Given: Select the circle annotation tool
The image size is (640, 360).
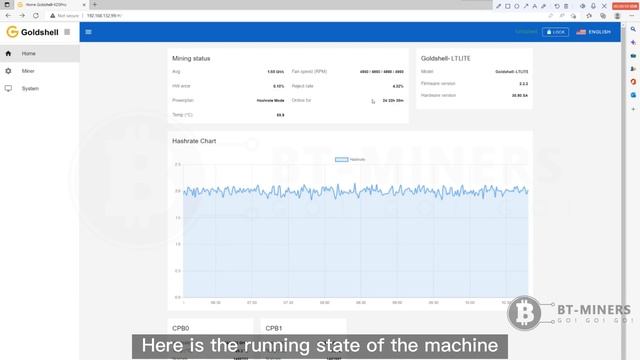Looking at the screenshot, I should coord(517,6).
